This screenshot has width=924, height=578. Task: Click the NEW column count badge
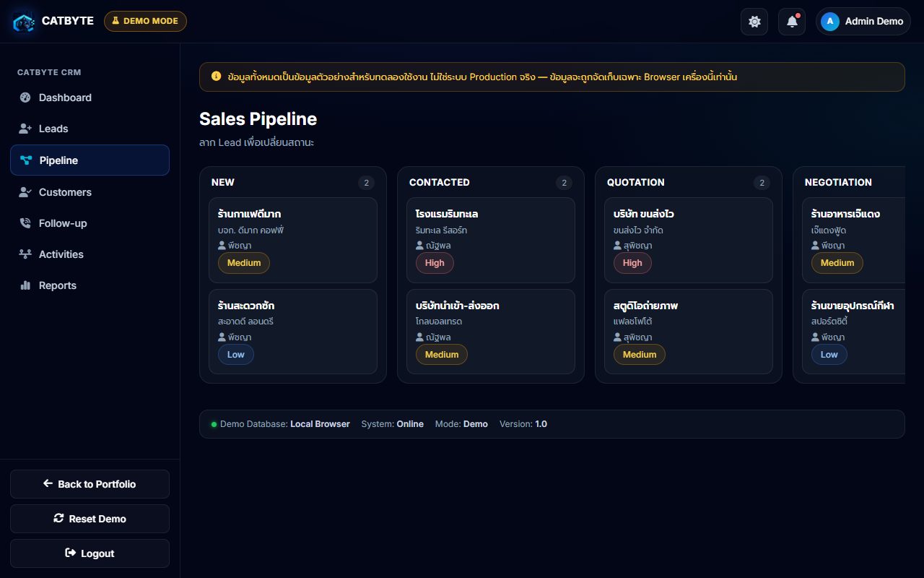366,183
